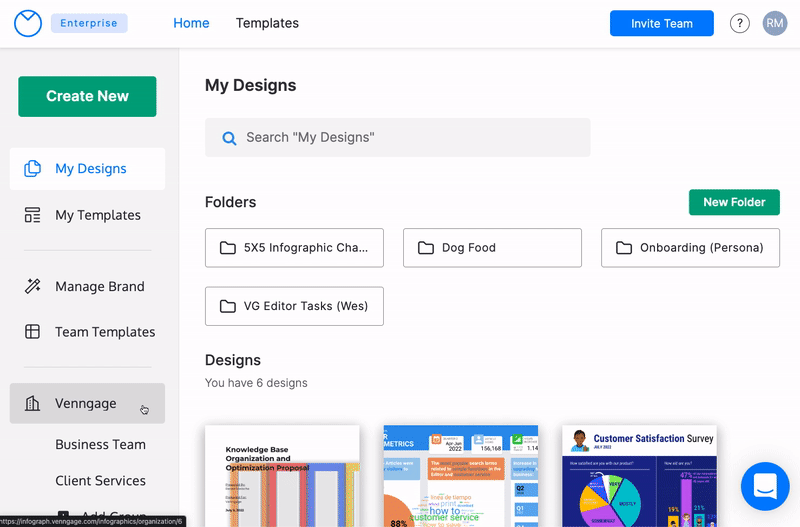
Task: Create a folder with New Folder button
Action: [733, 202]
